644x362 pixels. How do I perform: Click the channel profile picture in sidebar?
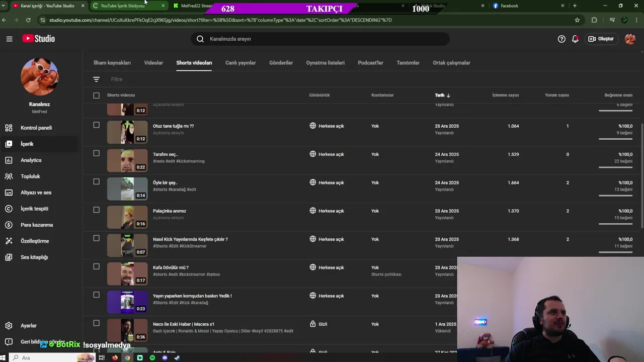[x=39, y=76]
